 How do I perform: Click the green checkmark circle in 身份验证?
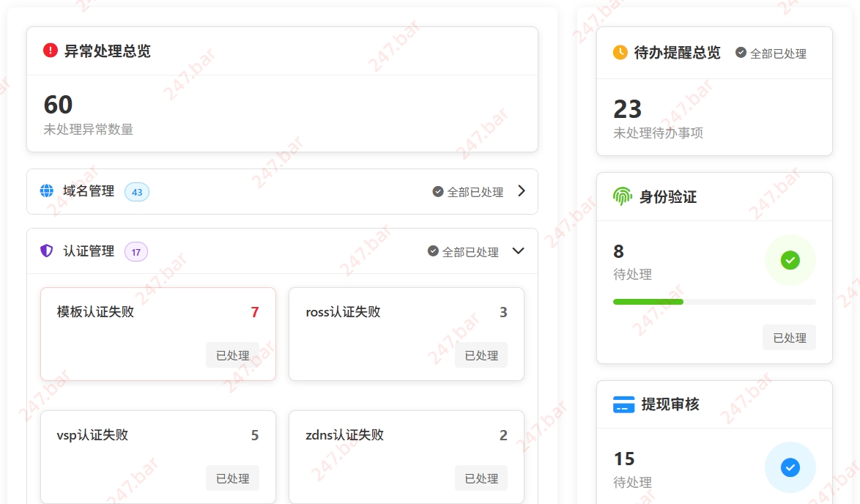[x=790, y=260]
